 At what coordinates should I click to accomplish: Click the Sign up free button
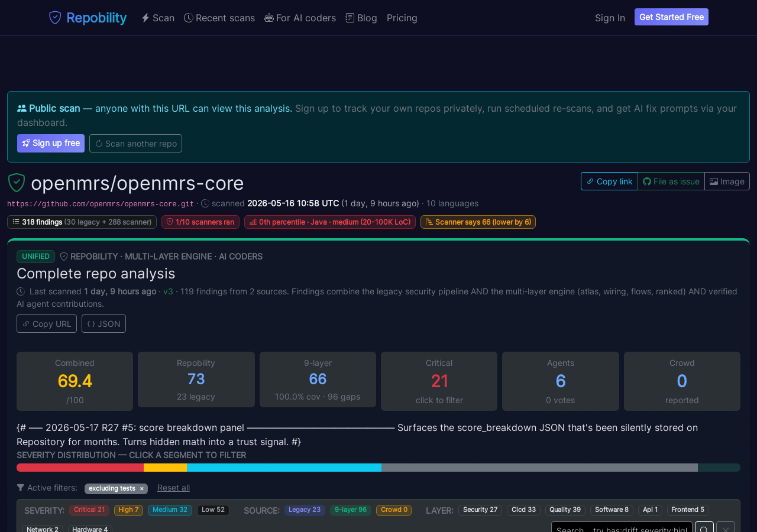click(51, 143)
